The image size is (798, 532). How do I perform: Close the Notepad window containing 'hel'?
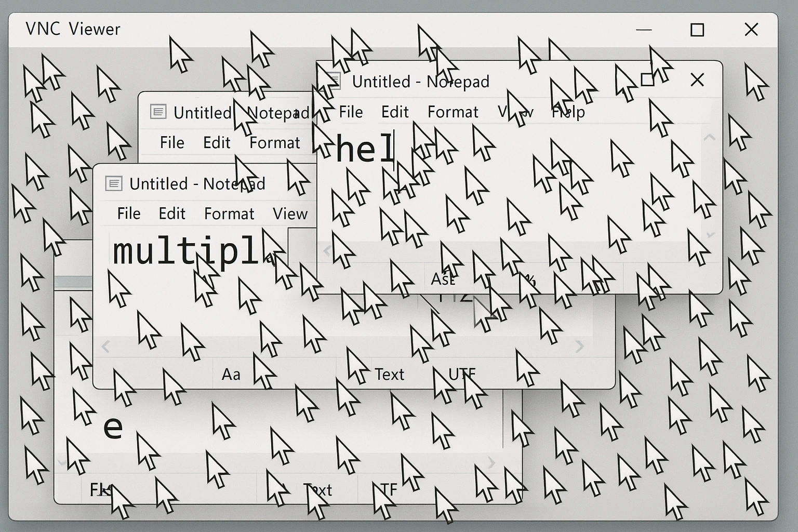click(697, 80)
